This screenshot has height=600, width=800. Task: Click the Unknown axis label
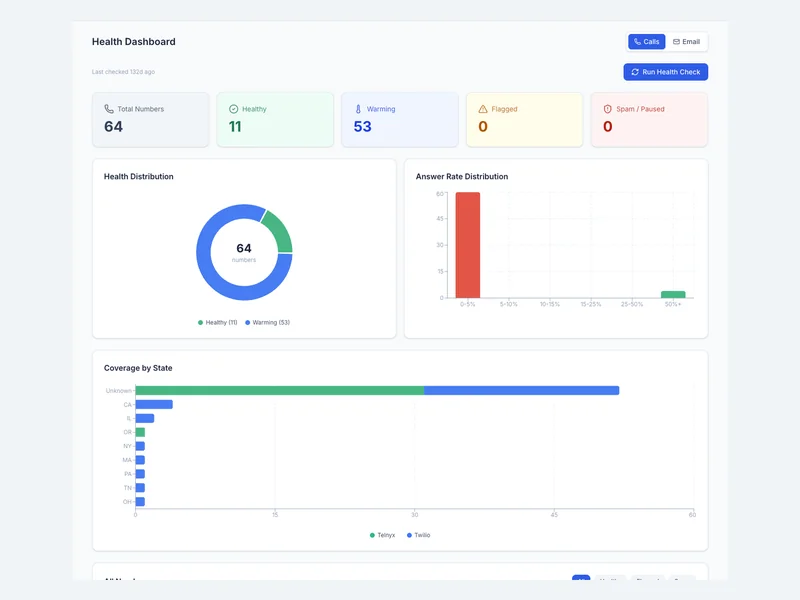click(x=119, y=391)
